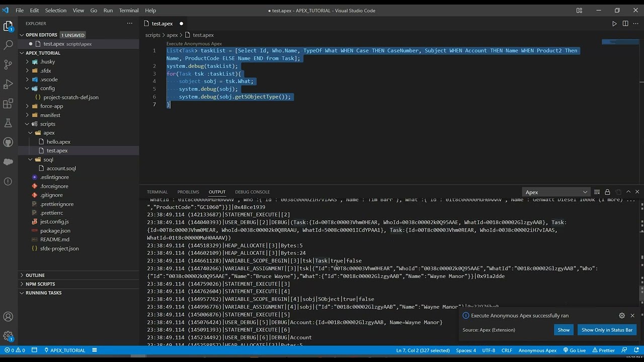The height and width of the screenshot is (362, 644).
Task: Click the Run play icon in editor toolbar
Action: 614,24
